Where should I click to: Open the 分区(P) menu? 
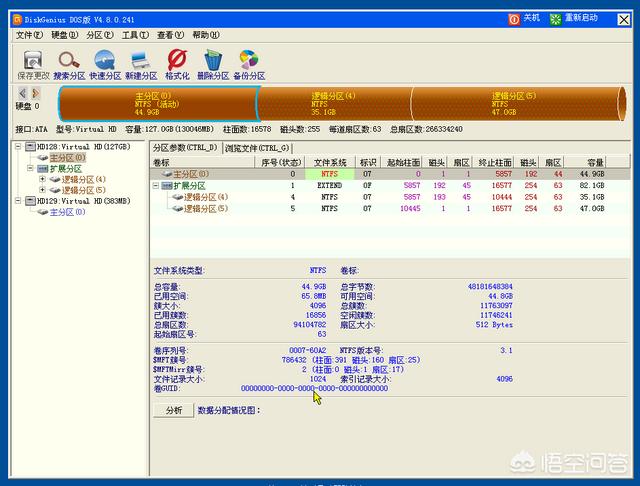(100, 35)
